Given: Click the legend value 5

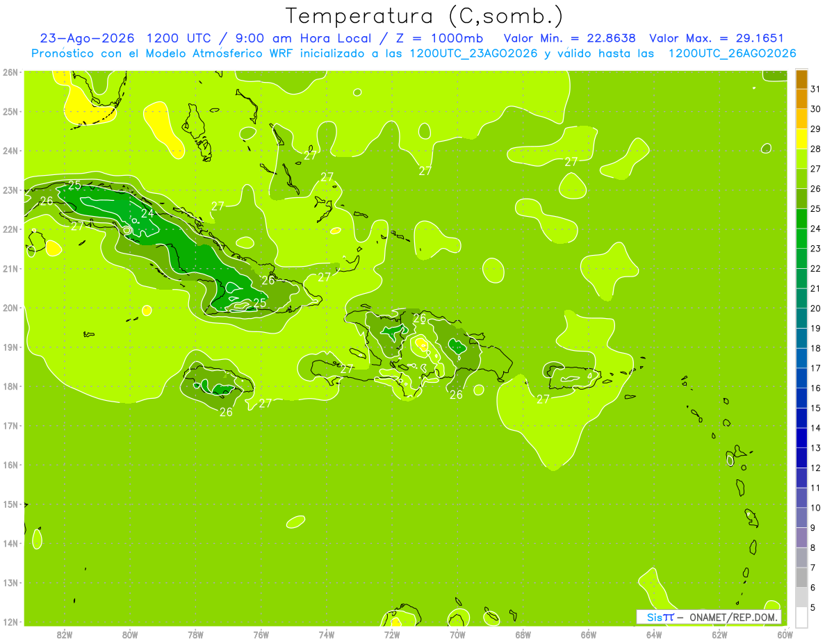Looking at the screenshot, I should [x=815, y=607].
